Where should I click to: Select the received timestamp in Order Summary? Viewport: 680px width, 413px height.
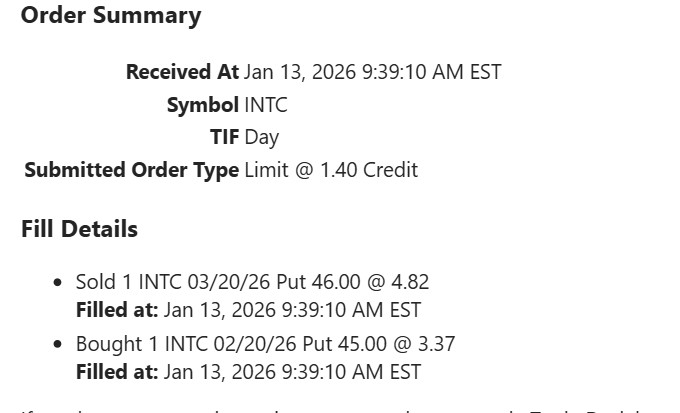[372, 72]
